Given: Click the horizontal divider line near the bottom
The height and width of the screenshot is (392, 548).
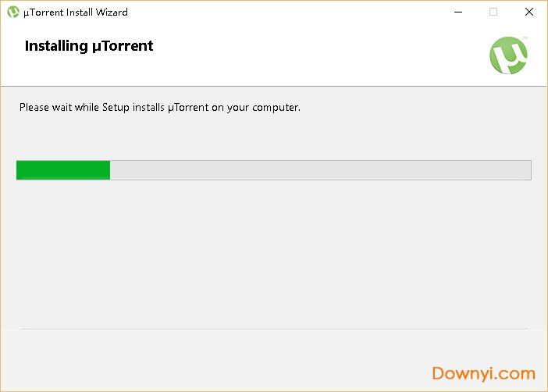Looking at the screenshot, I should (273, 329).
